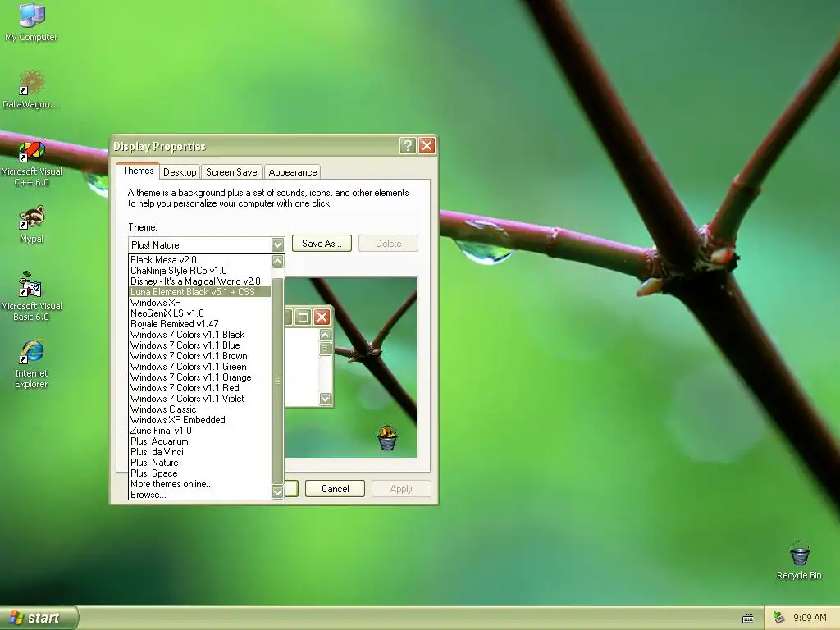Image resolution: width=840 pixels, height=630 pixels.
Task: Click the preview recycle bin icon
Action: (387, 438)
